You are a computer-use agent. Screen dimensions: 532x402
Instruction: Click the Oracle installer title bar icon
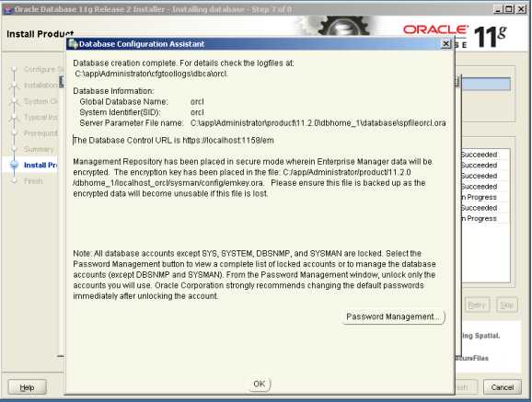[7, 9]
